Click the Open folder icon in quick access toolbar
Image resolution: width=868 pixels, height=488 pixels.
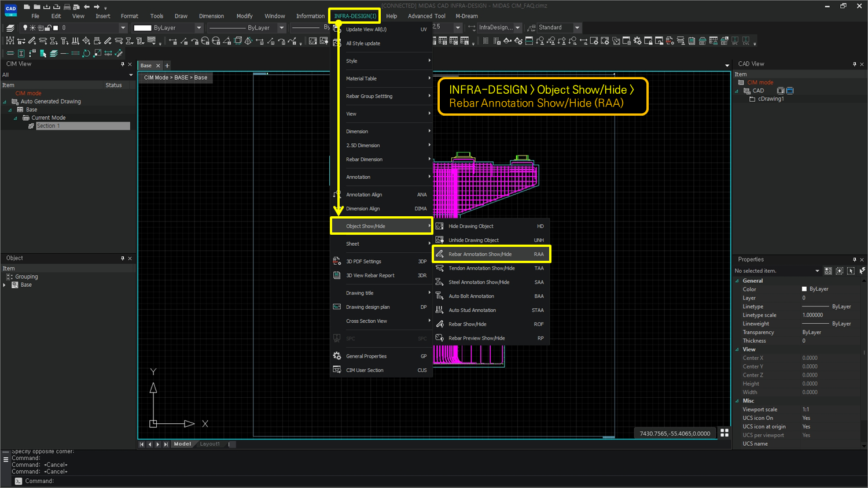pyautogui.click(x=37, y=7)
